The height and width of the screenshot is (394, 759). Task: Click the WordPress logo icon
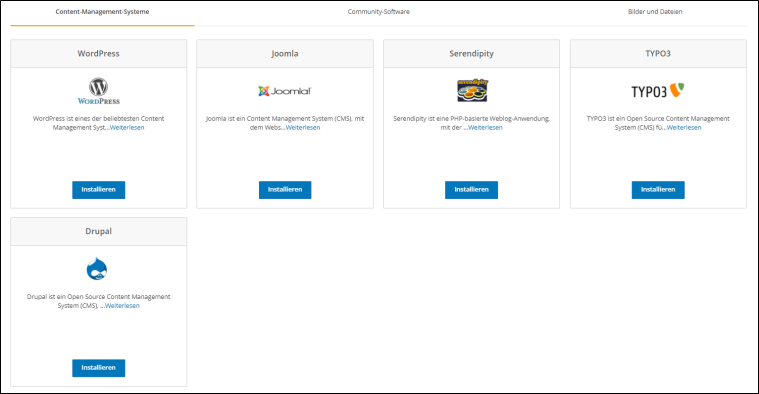pos(99,91)
